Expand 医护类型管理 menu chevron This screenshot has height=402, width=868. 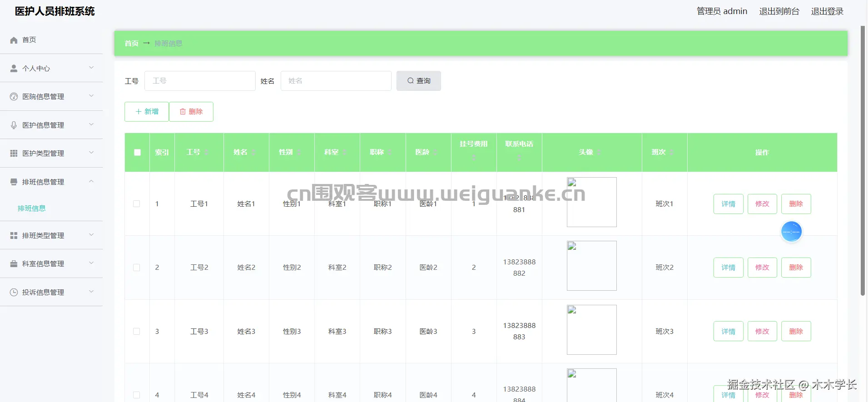pyautogui.click(x=91, y=153)
